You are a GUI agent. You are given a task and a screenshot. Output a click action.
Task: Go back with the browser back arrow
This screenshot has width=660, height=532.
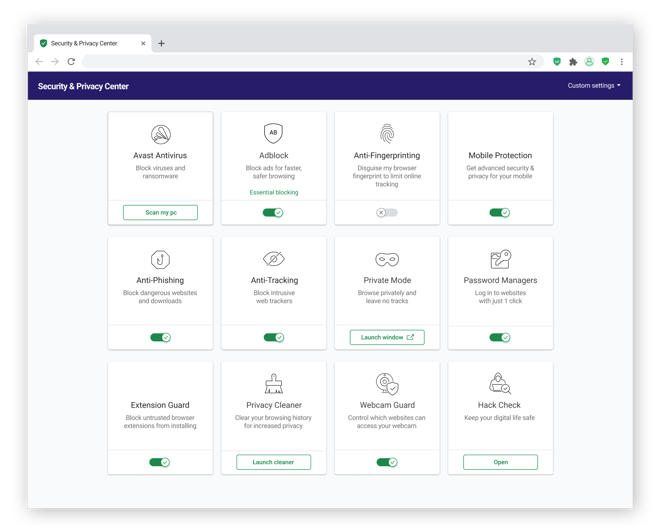pos(39,61)
